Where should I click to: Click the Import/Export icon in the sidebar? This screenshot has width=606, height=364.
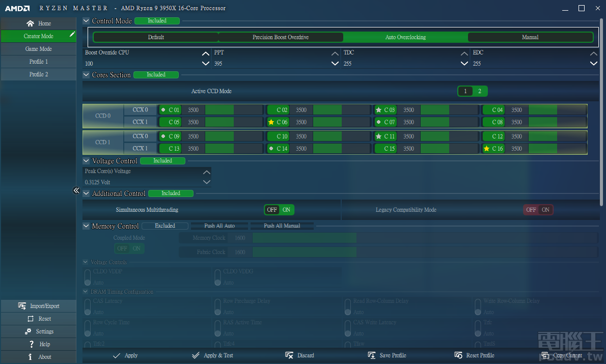(22, 306)
